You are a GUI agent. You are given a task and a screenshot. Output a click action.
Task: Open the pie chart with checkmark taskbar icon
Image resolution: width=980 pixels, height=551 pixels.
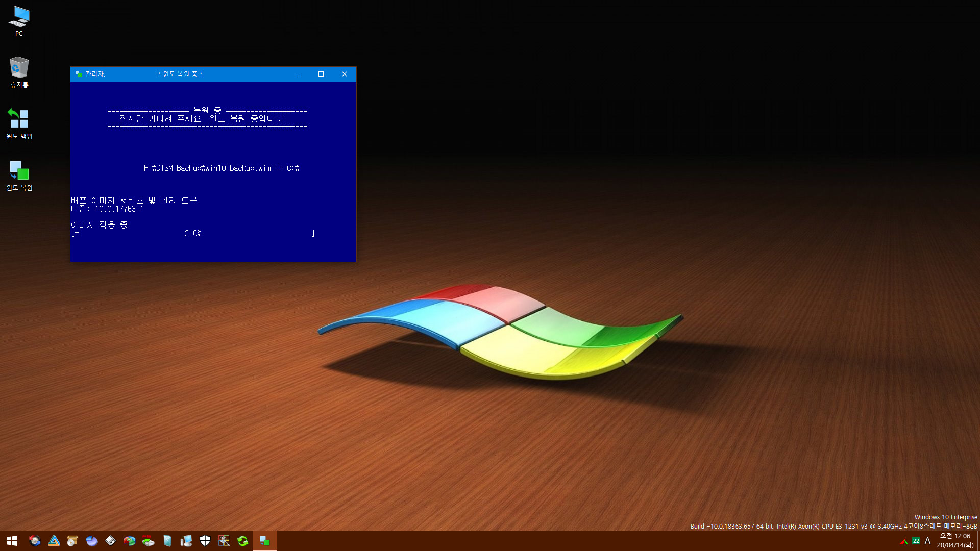[x=130, y=541]
